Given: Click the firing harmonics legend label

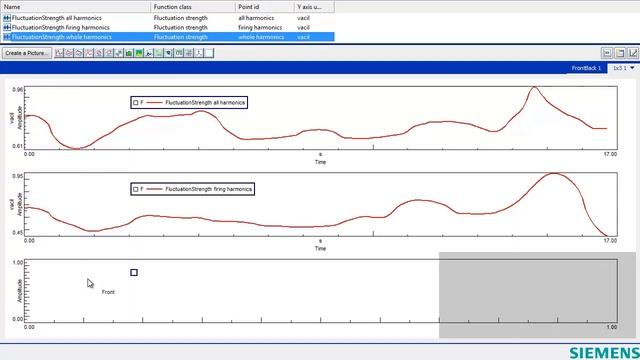Looking at the screenshot, I should 209,189.
